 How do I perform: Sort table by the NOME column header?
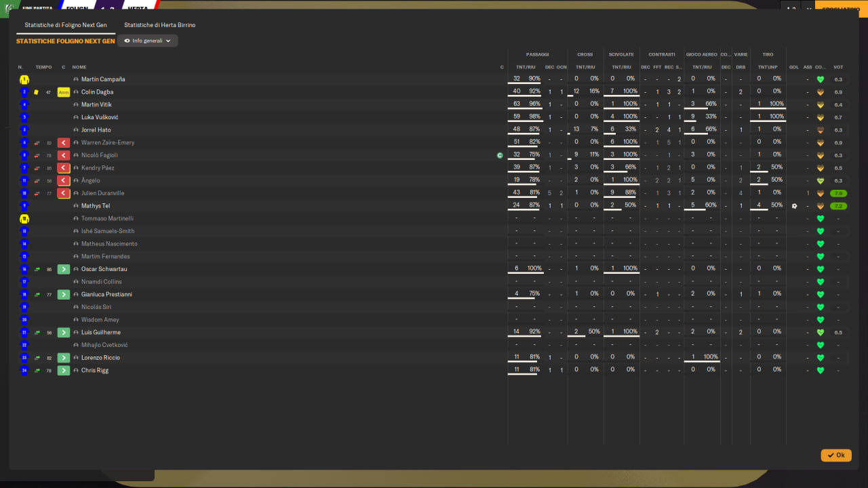point(79,67)
